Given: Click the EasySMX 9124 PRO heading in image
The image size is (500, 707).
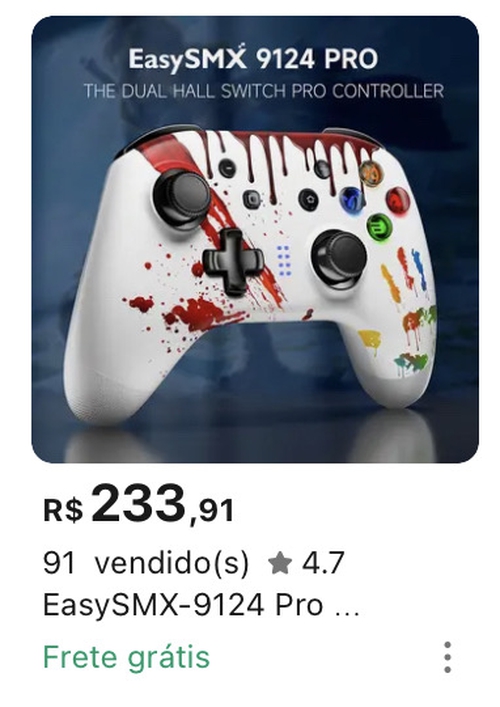Looking at the screenshot, I should [x=253, y=59].
